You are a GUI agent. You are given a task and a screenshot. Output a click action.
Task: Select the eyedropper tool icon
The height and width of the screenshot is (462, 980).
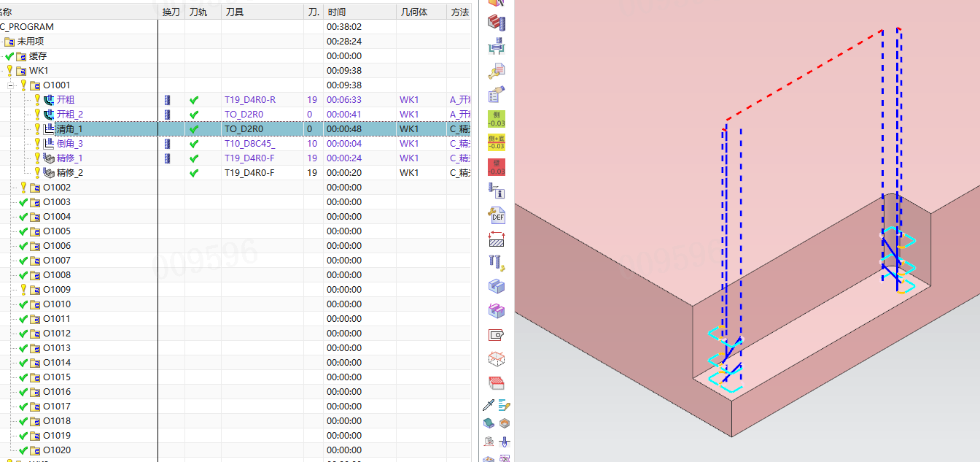click(489, 405)
